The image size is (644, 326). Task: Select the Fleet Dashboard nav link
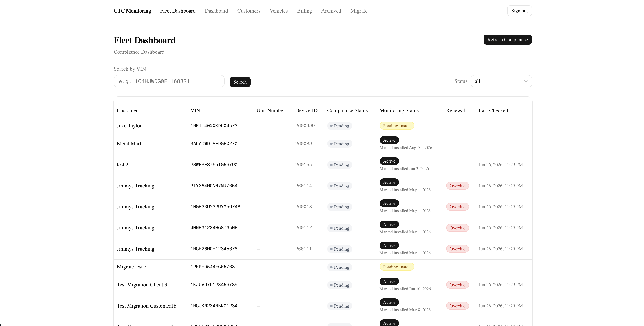(x=178, y=11)
